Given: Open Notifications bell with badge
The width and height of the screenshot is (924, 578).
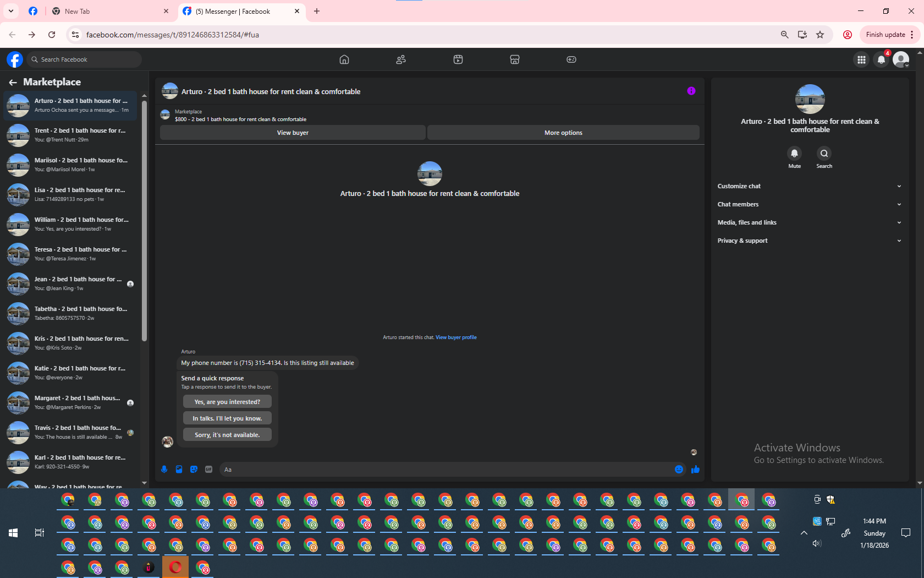Looking at the screenshot, I should (x=881, y=59).
